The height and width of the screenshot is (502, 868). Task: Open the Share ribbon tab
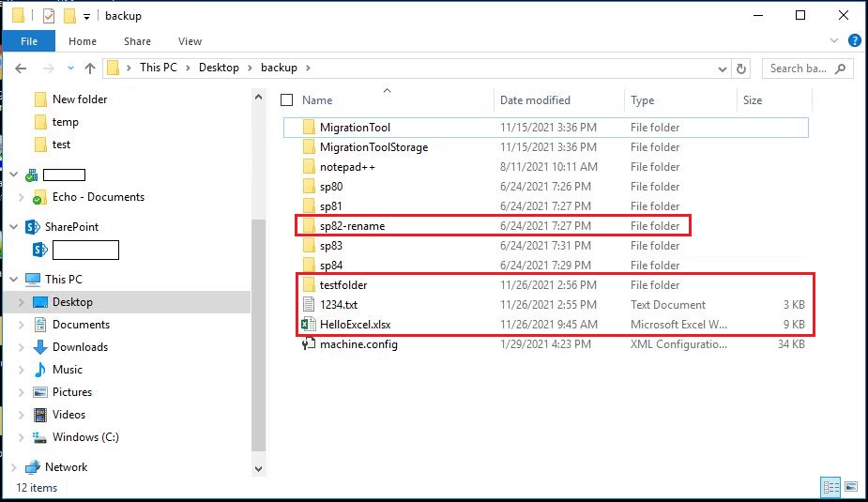(x=137, y=41)
